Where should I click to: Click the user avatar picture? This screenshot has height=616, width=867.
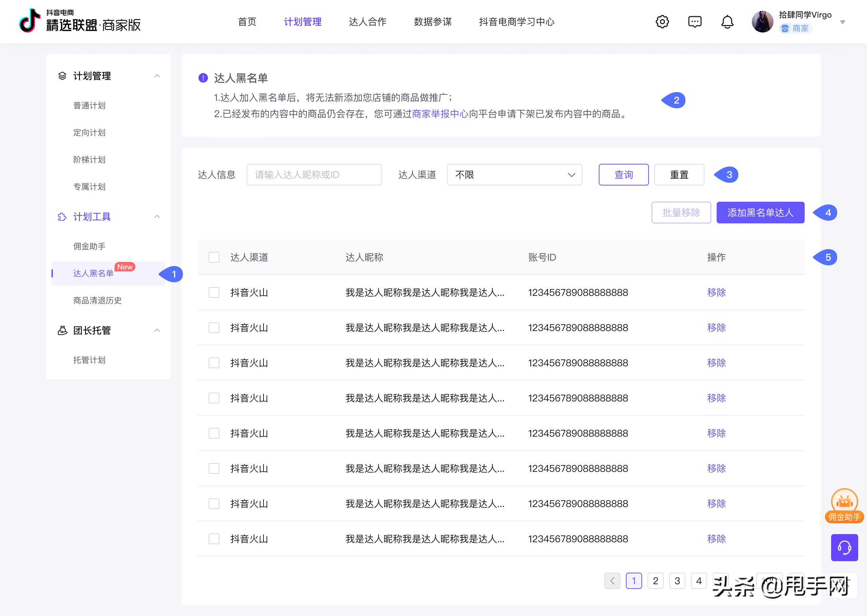[762, 22]
